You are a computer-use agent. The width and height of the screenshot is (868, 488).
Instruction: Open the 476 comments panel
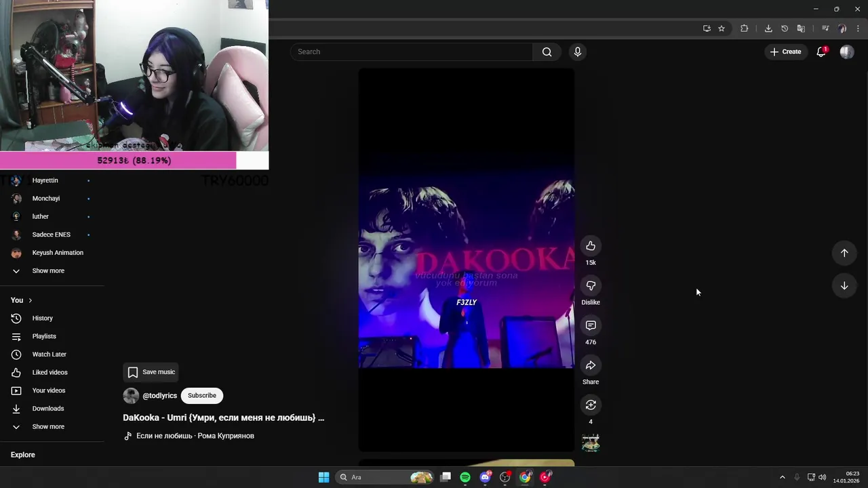click(591, 326)
